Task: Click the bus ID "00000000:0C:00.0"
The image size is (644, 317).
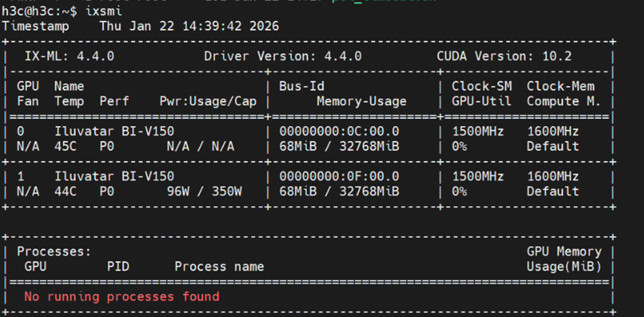Action: [x=339, y=131]
